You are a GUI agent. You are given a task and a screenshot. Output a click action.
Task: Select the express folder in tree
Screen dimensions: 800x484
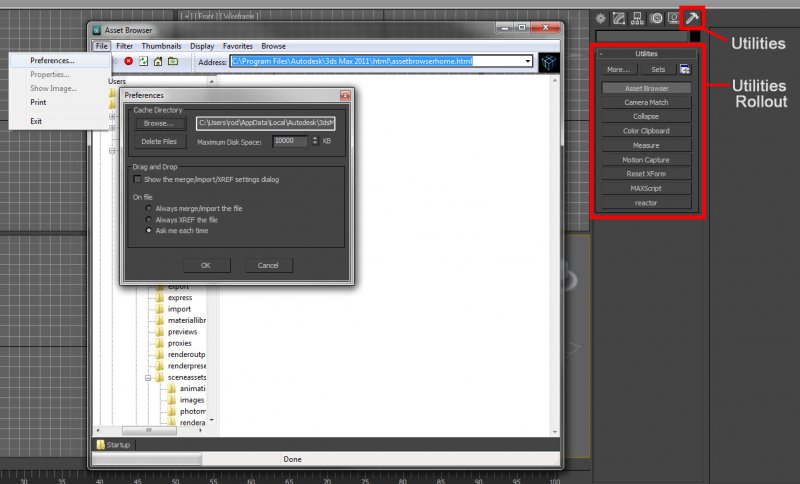[x=180, y=297]
